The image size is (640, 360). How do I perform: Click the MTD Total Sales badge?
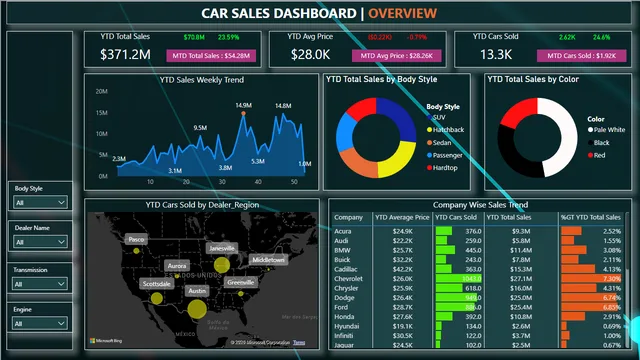click(x=211, y=56)
